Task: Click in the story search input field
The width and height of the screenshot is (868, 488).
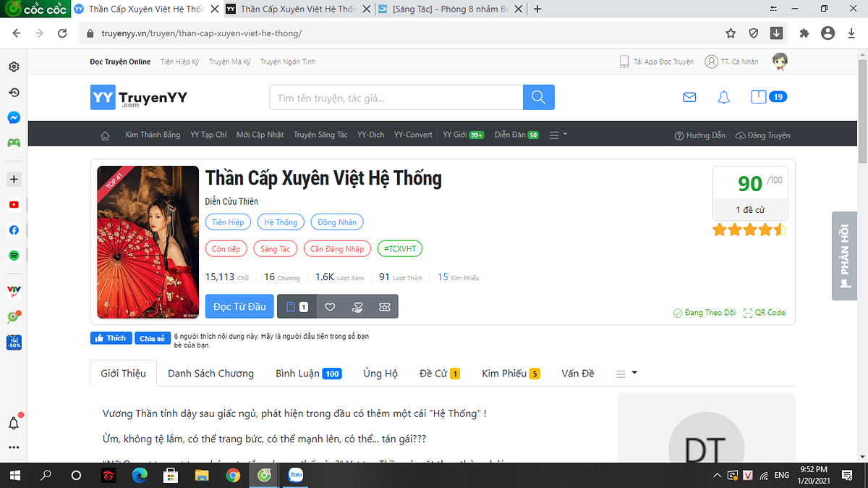Action: click(396, 98)
